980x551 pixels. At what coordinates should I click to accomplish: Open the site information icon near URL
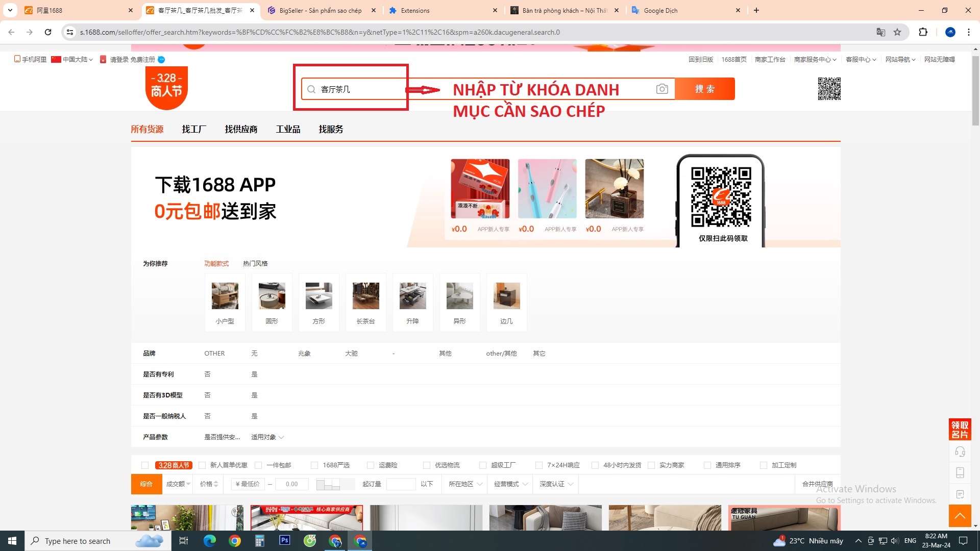tap(70, 32)
